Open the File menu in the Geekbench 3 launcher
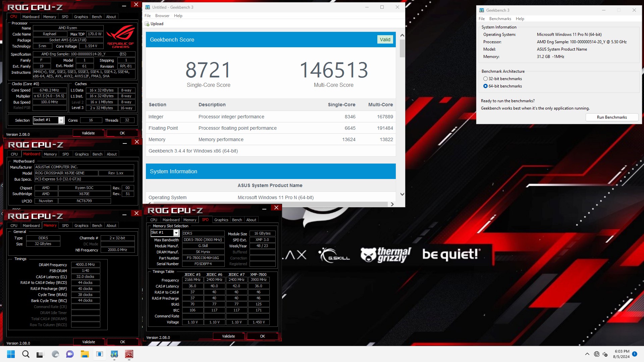This screenshot has width=644, height=362. 482,19
